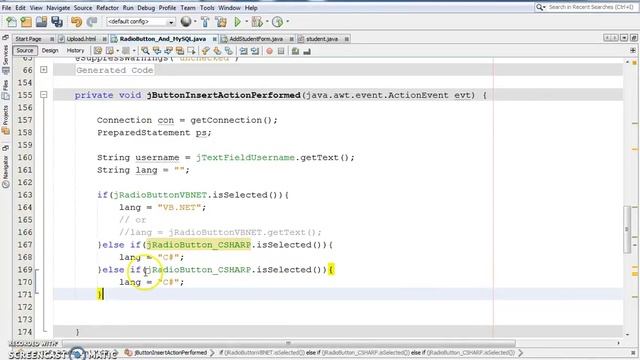Close the RadioButton_And_MySQL.java tab
The image size is (640, 360).
[x=215, y=39]
